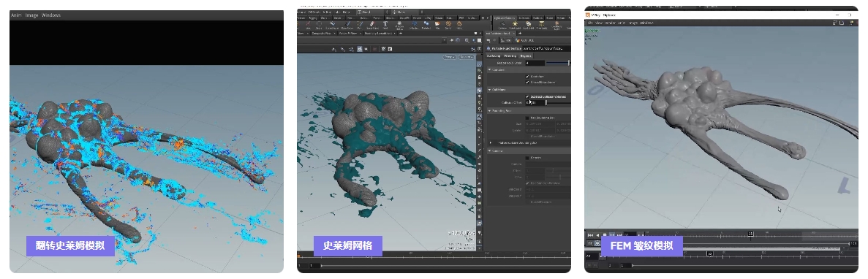Choose the L-System shelf tool
868x279 pixels.
point(414,25)
